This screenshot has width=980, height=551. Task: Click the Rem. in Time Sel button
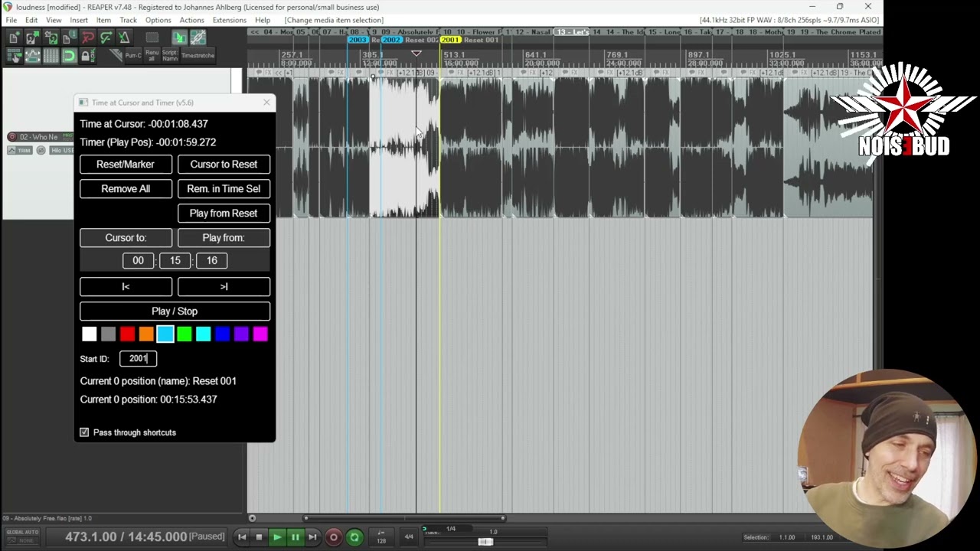[224, 189]
